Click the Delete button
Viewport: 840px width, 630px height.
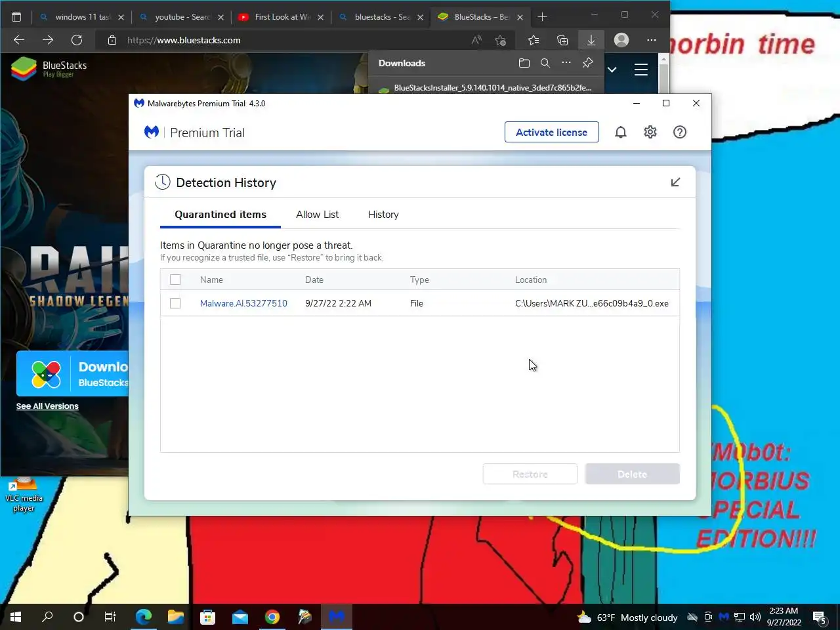click(x=633, y=474)
